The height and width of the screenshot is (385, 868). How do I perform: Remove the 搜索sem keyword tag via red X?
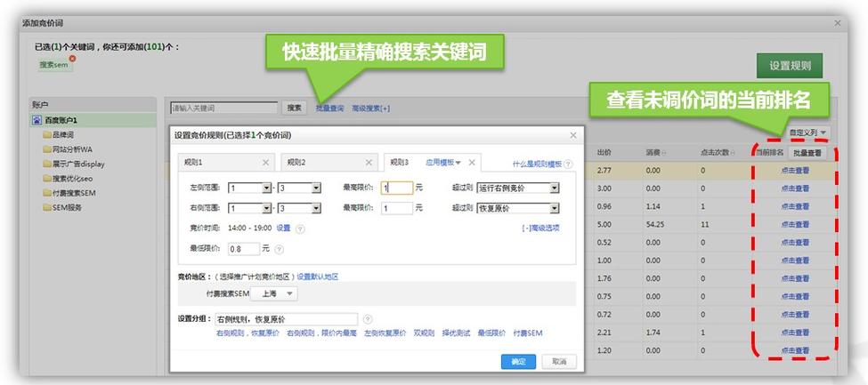(x=72, y=58)
